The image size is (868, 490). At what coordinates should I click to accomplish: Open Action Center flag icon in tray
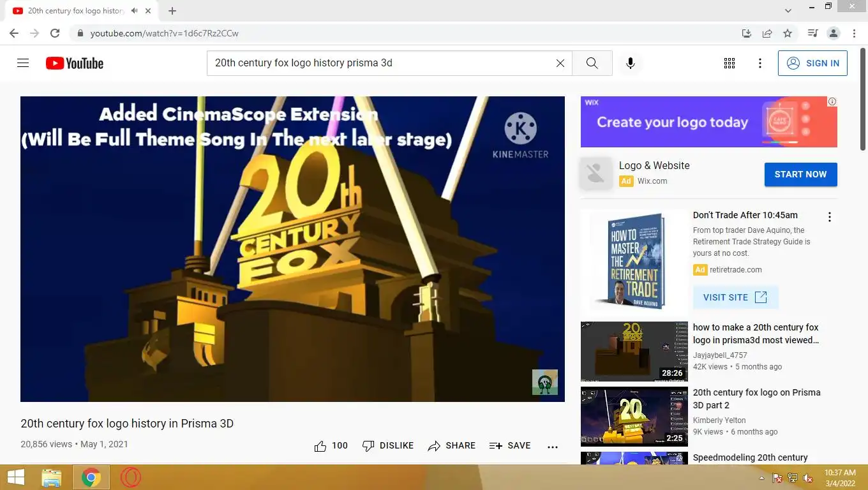(777, 478)
